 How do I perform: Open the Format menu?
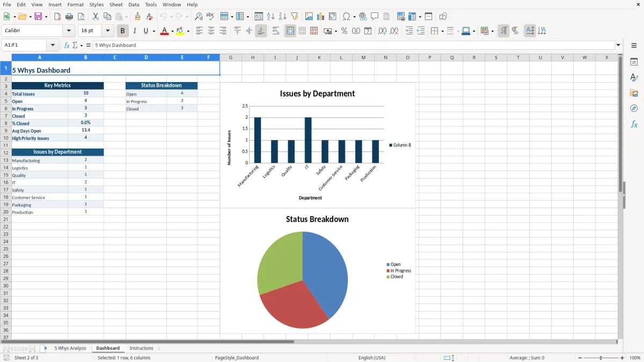point(76,4)
